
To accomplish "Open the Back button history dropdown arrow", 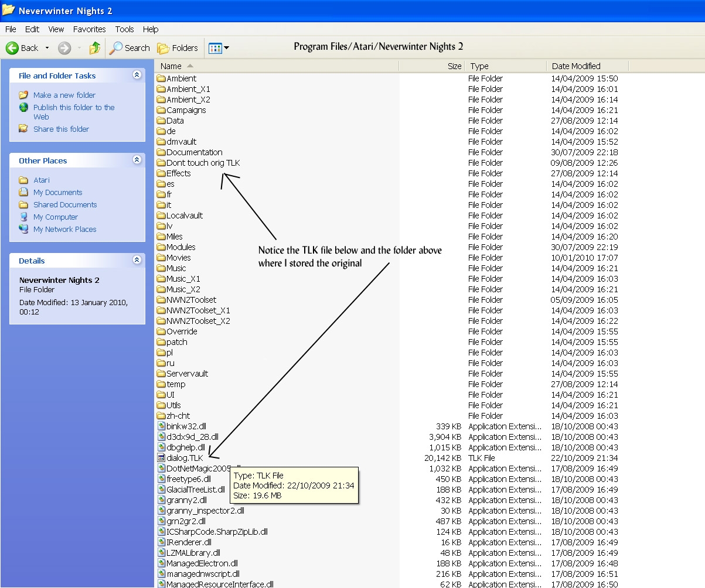I will pos(47,48).
